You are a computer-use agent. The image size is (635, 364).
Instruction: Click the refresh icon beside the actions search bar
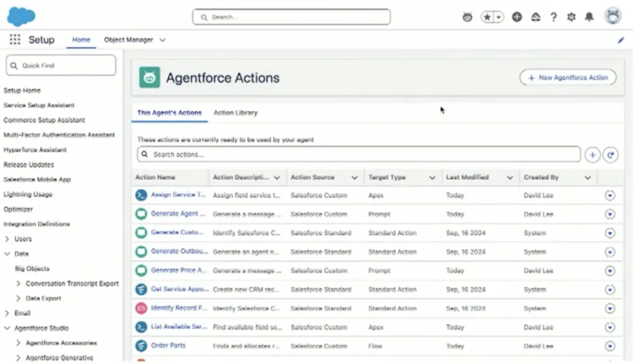(x=610, y=154)
